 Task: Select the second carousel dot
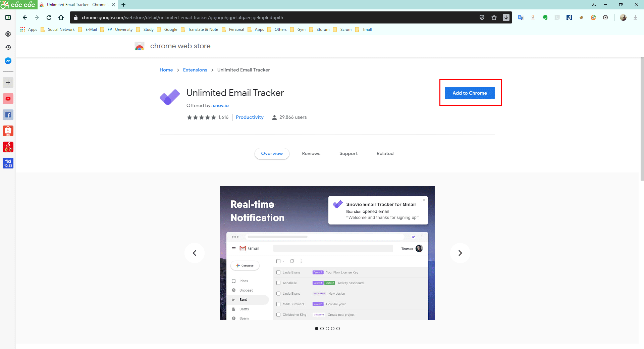coord(322,329)
